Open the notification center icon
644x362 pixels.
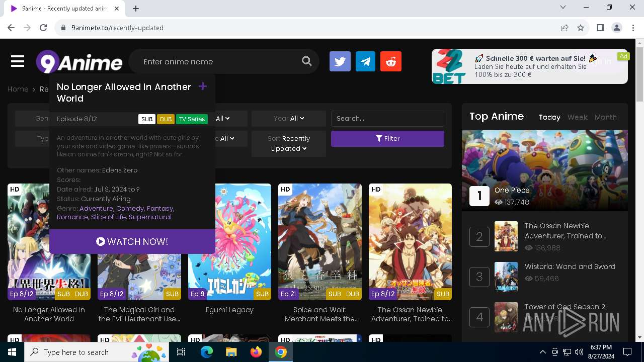[x=627, y=352]
